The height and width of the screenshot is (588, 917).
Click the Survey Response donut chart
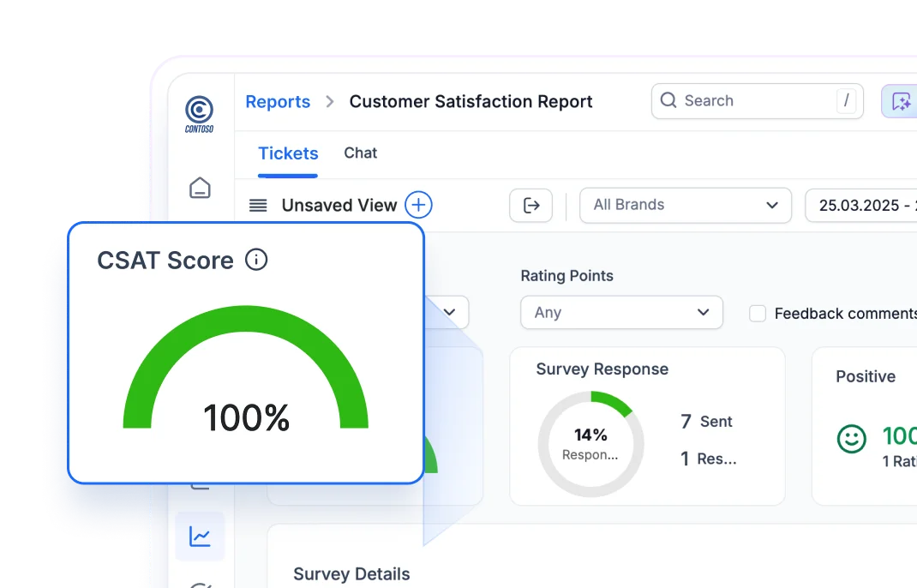pyautogui.click(x=590, y=443)
